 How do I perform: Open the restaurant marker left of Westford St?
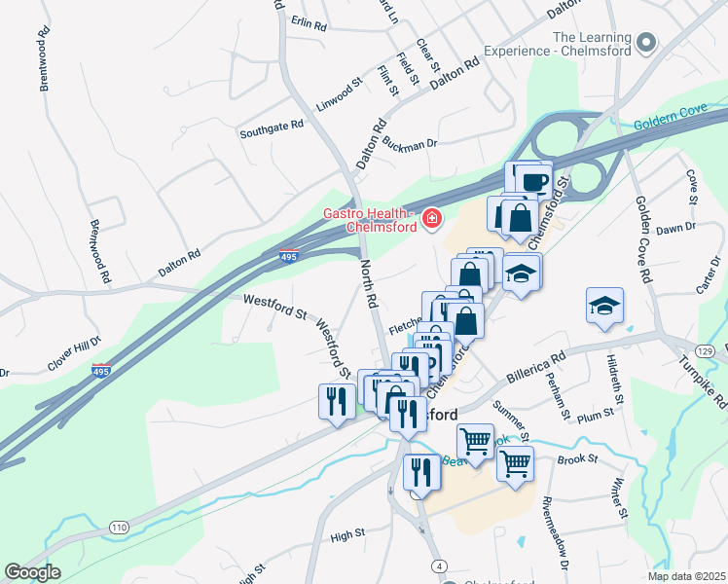[x=337, y=402]
